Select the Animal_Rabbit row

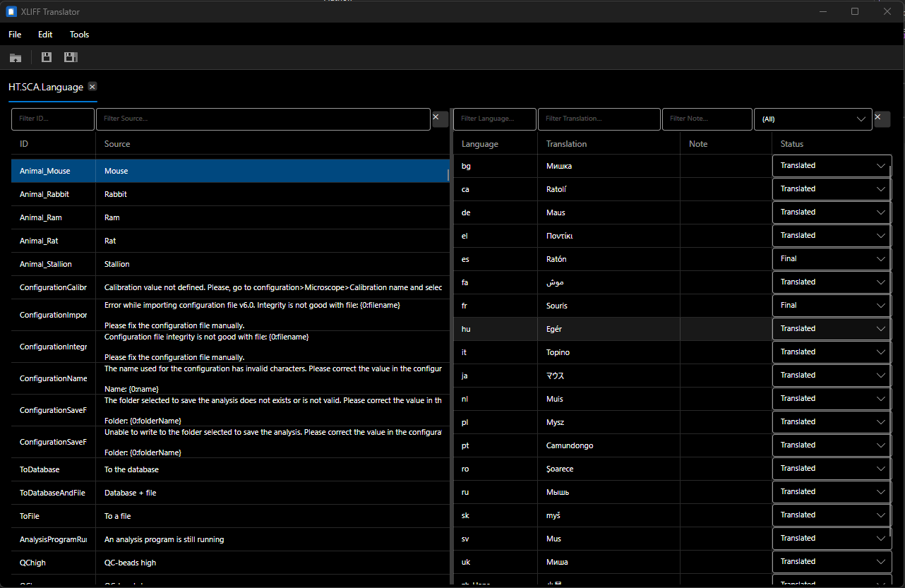pos(230,194)
